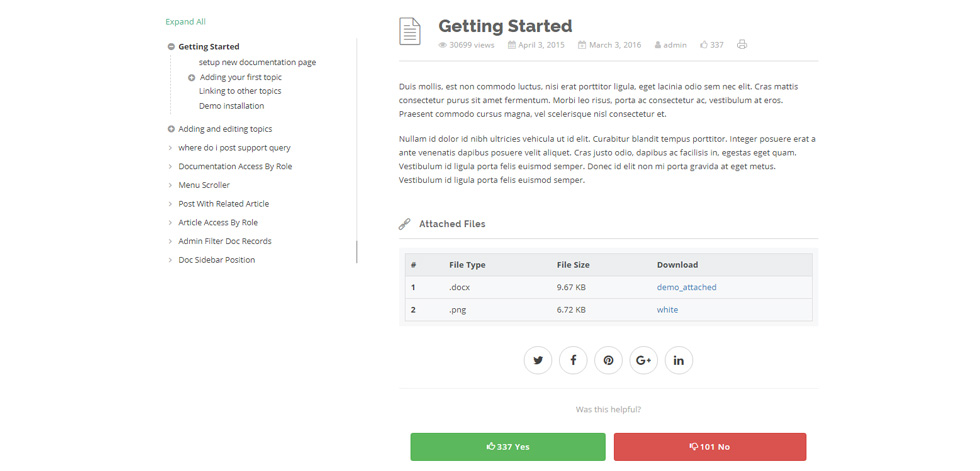Screen dimensions: 980x471
Task: Share article on Twitter
Action: pos(538,360)
